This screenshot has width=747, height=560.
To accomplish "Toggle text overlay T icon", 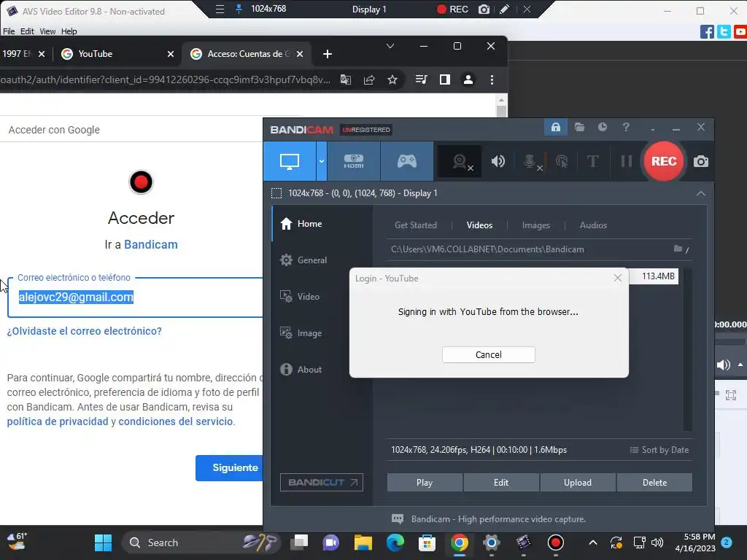I will pyautogui.click(x=592, y=161).
